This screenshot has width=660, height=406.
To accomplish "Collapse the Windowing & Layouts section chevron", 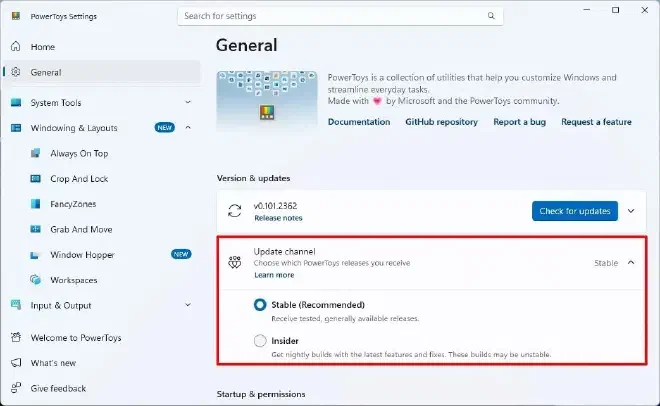I will [x=188, y=127].
